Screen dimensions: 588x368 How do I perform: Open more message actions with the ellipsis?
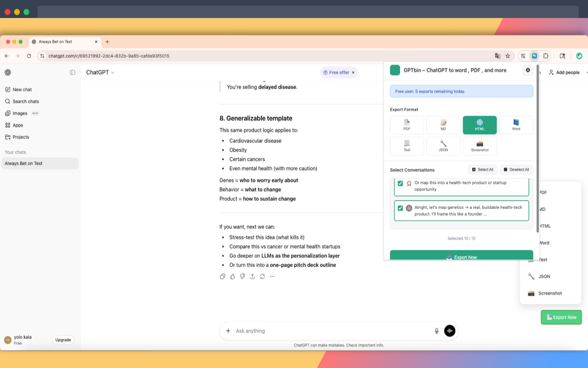272,276
